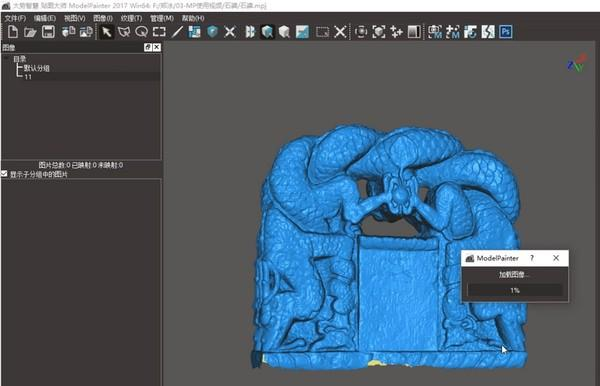Open the 视图(V) menu
600x386 pixels.
[75, 18]
